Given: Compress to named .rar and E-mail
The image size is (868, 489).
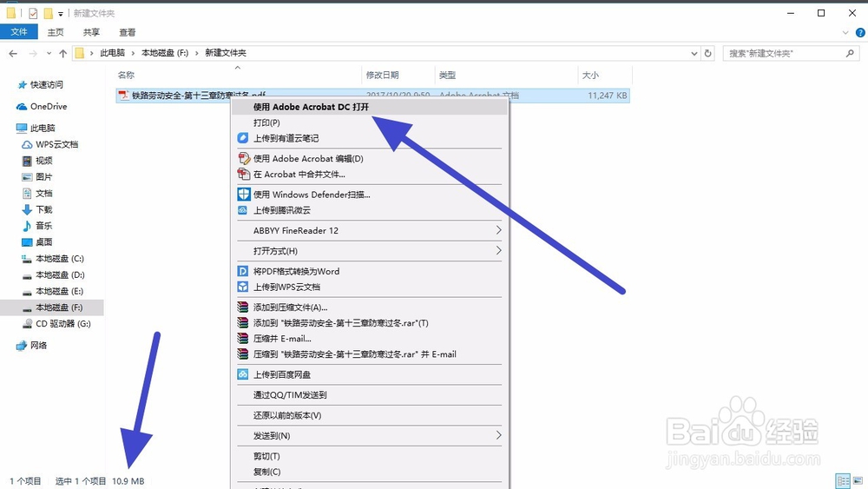Looking at the screenshot, I should coord(355,354).
